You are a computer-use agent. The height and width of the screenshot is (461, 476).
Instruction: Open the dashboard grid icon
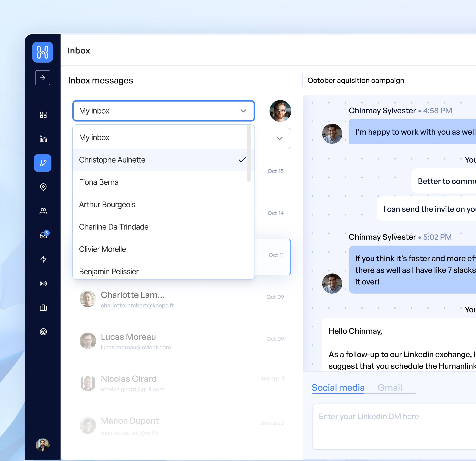click(43, 115)
